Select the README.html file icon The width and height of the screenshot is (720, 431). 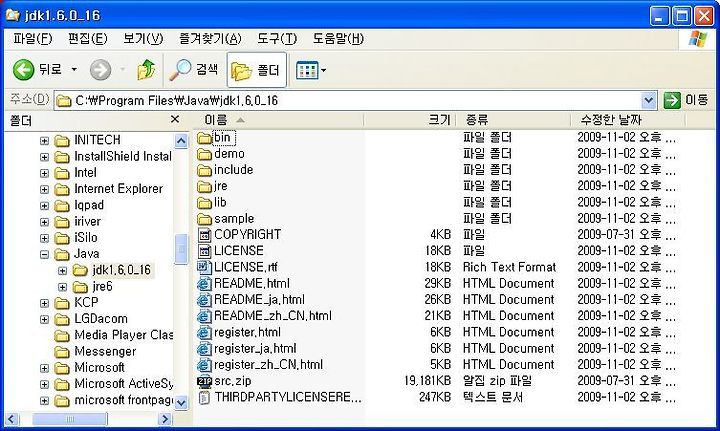[x=204, y=284]
